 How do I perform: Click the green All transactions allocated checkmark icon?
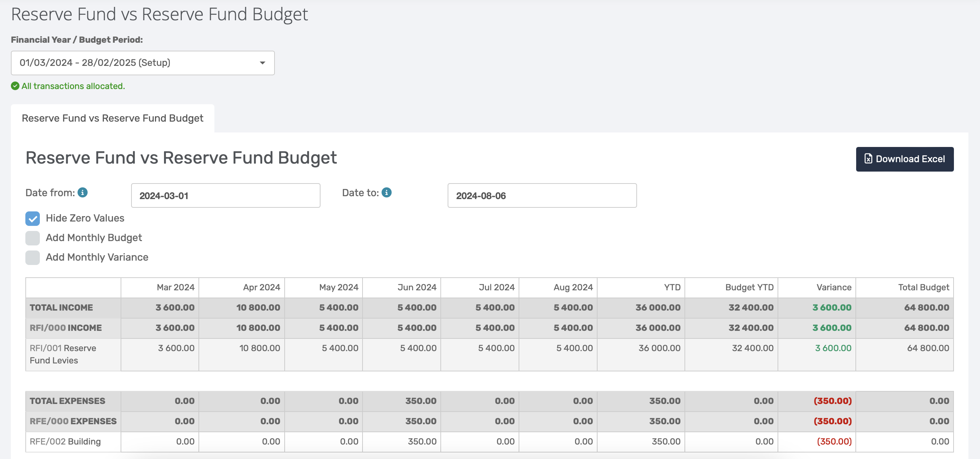point(15,86)
